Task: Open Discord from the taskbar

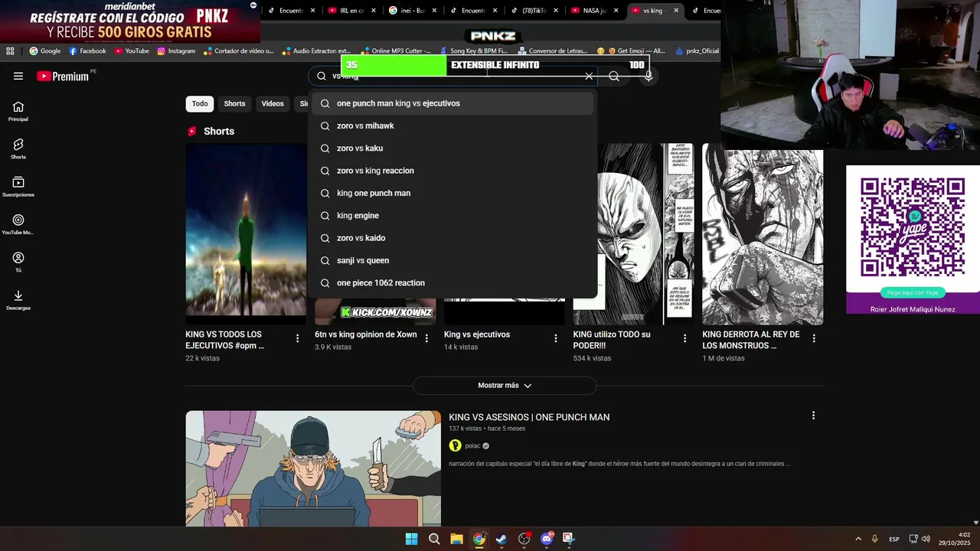Action: coord(547,539)
